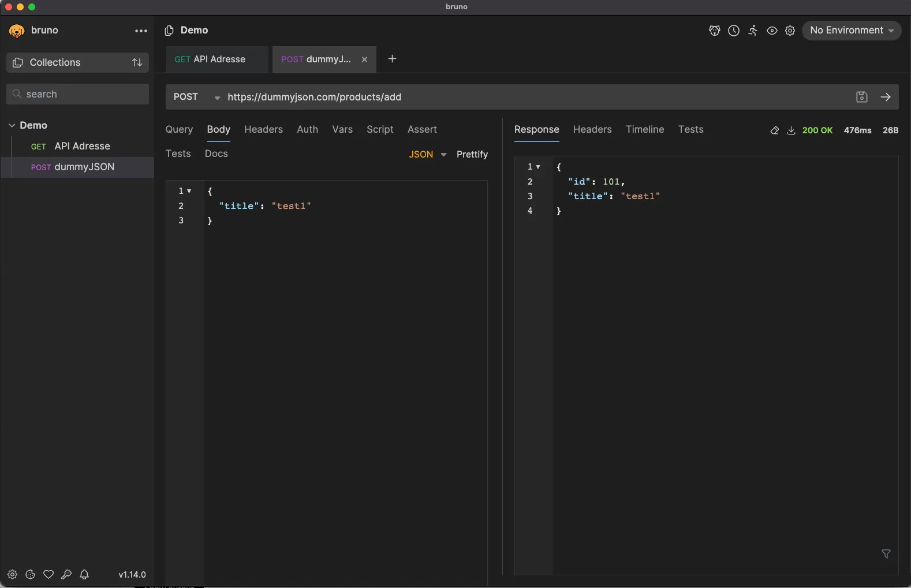The image size is (911, 588).
Task: Download the response to a file
Action: tap(791, 130)
